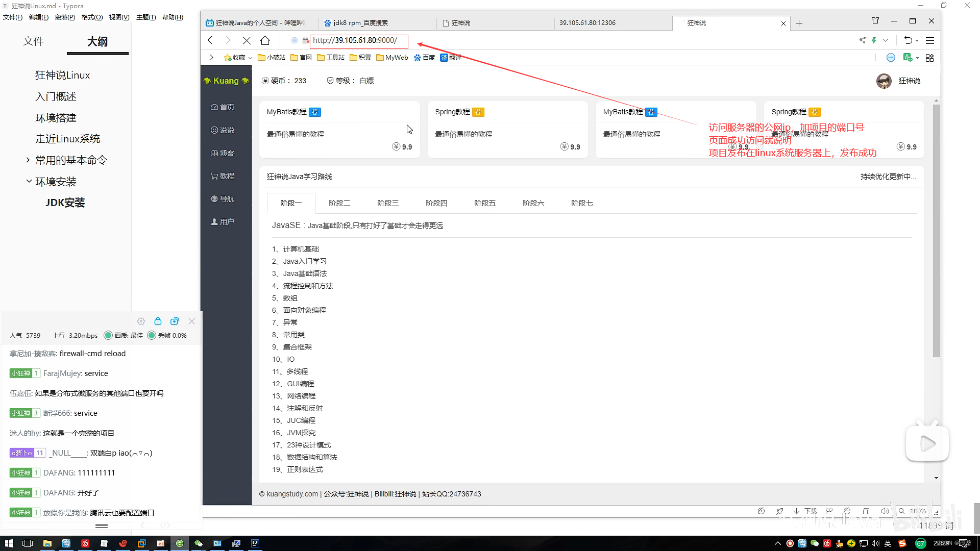Viewport: 980px width, 551px height.
Task: Click the browser back arrow
Action: 210,40
